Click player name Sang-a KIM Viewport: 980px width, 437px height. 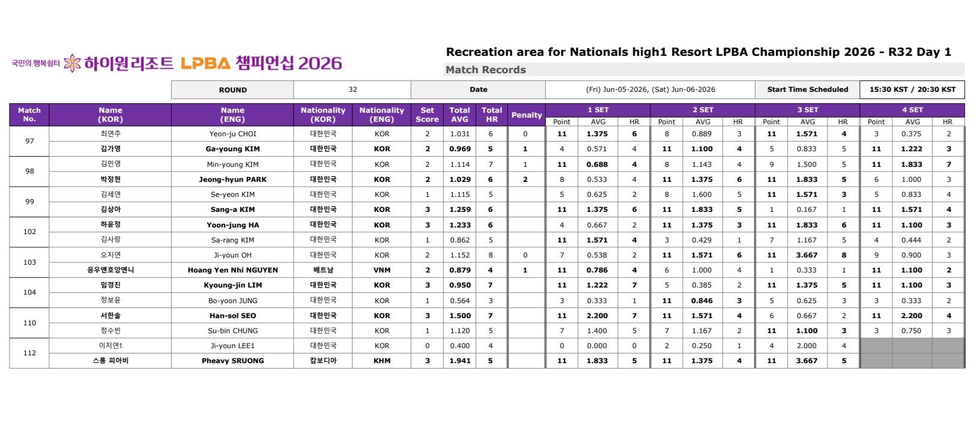(x=232, y=209)
